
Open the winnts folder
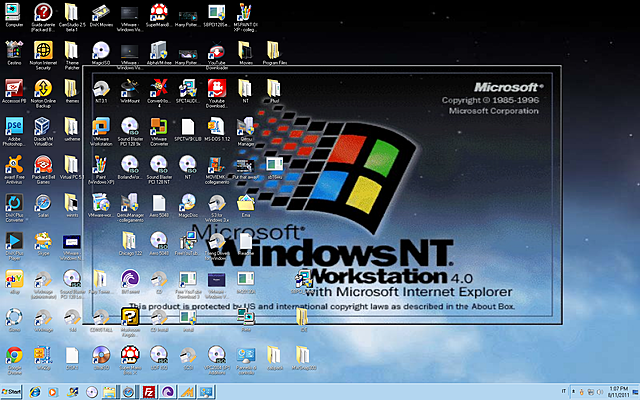[x=72, y=205]
